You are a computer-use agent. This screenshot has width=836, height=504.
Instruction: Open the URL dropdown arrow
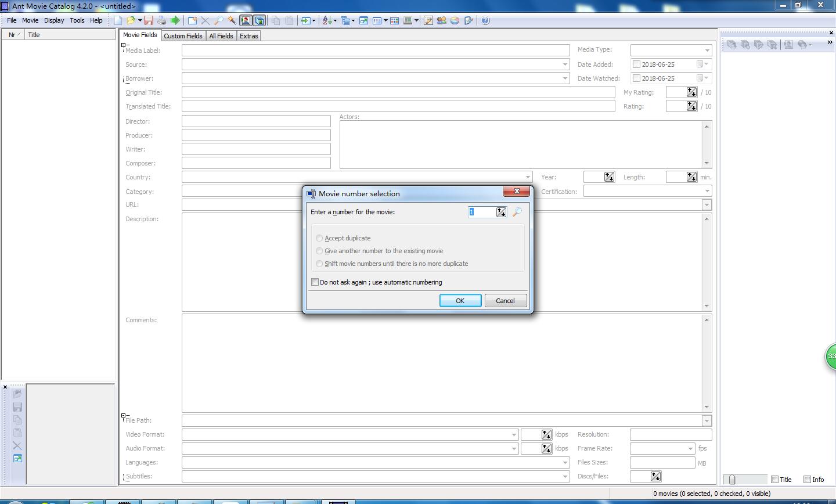(x=707, y=204)
